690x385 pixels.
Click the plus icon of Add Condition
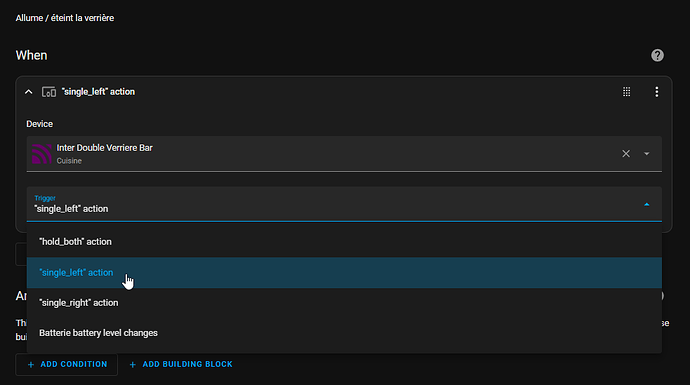point(31,364)
